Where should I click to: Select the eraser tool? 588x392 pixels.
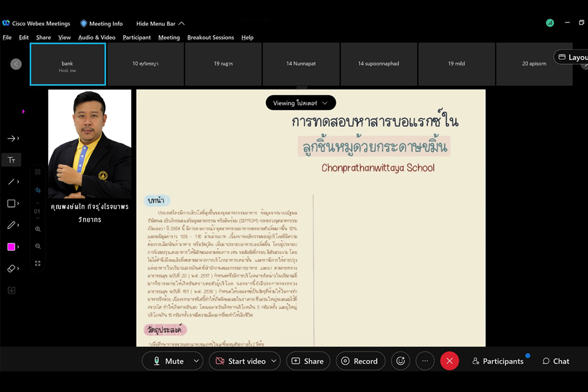(11, 269)
